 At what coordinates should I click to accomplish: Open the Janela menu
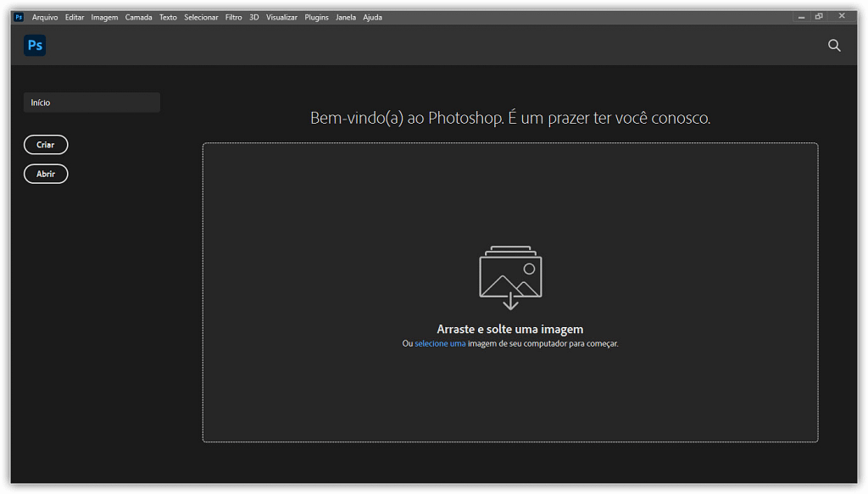point(346,17)
